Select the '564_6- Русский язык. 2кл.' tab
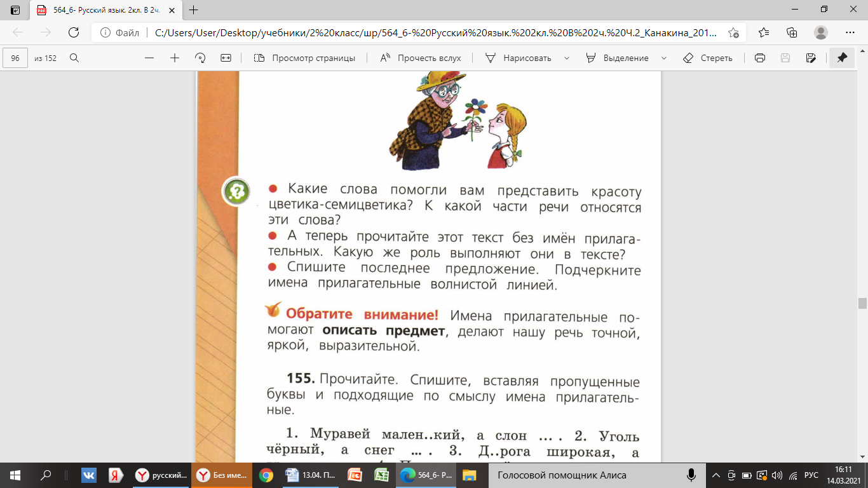This screenshot has width=868, height=488. (x=107, y=10)
